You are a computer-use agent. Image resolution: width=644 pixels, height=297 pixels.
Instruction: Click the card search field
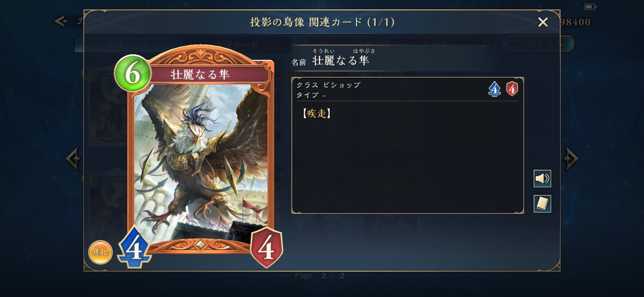click(441, 44)
